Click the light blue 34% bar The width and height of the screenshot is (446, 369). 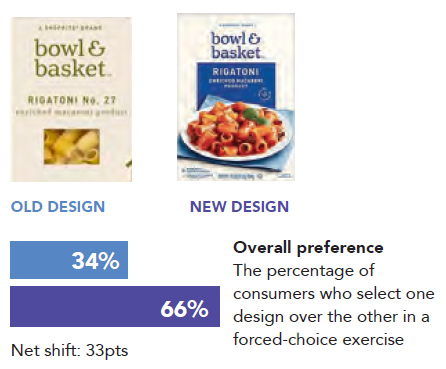pyautogui.click(x=69, y=260)
